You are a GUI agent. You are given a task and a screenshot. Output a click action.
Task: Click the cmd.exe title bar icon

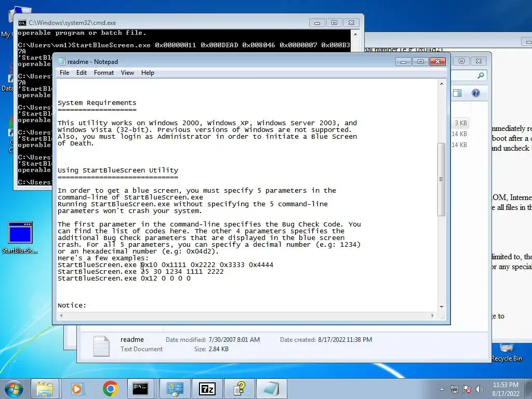[x=22, y=23]
